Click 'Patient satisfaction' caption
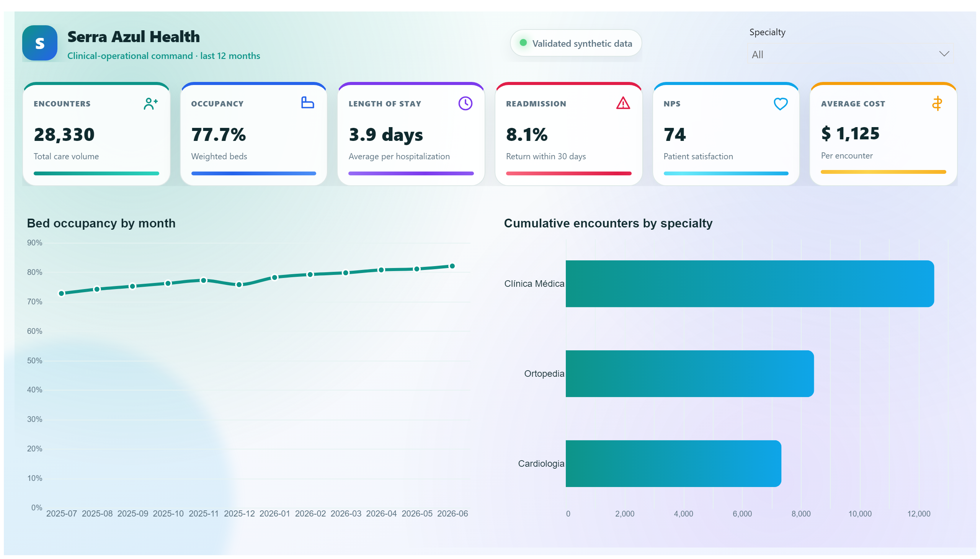Viewport: 980px width, 559px height. (698, 156)
